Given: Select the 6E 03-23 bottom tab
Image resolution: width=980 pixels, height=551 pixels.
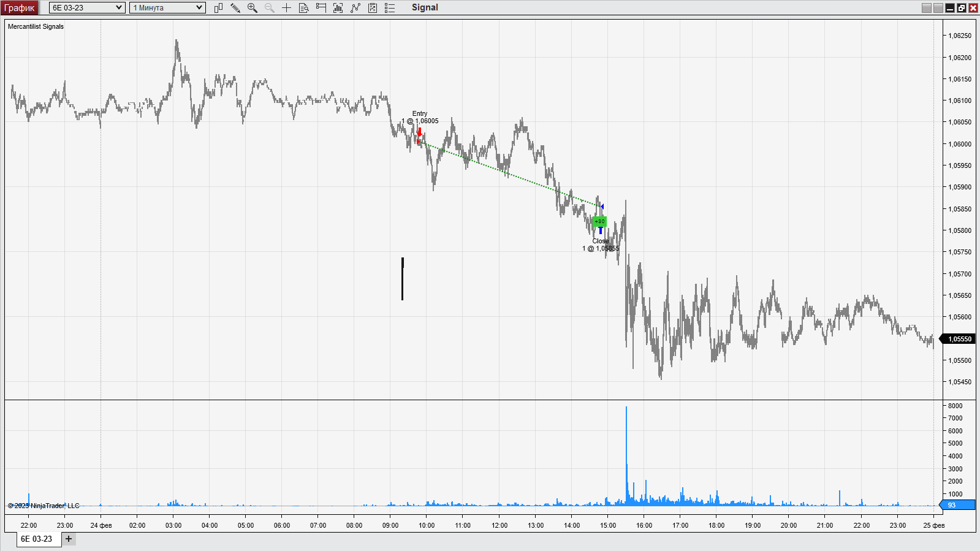Looking at the screenshot, I should coord(37,539).
